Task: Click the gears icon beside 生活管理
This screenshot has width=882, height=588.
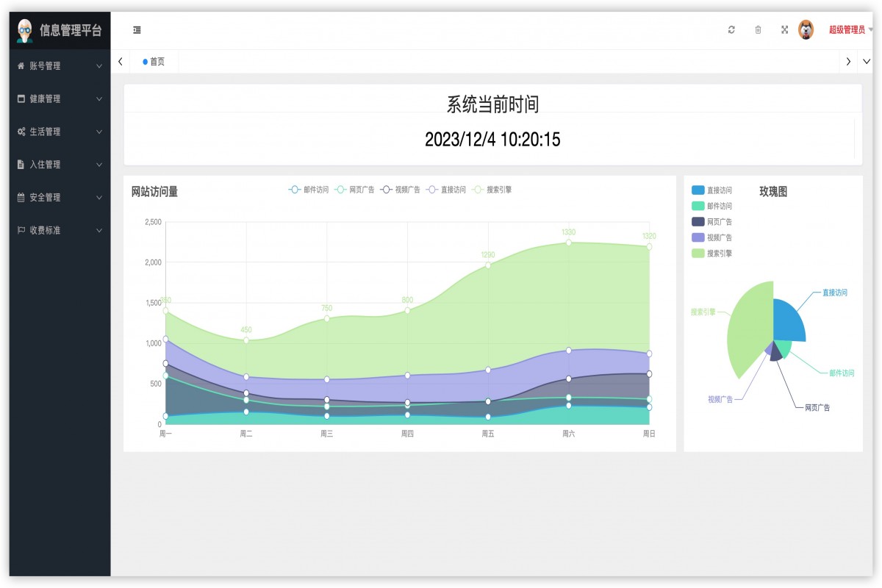Action: point(22,132)
